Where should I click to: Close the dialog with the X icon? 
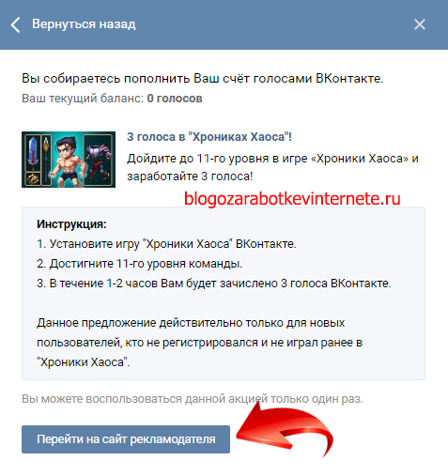420,24
